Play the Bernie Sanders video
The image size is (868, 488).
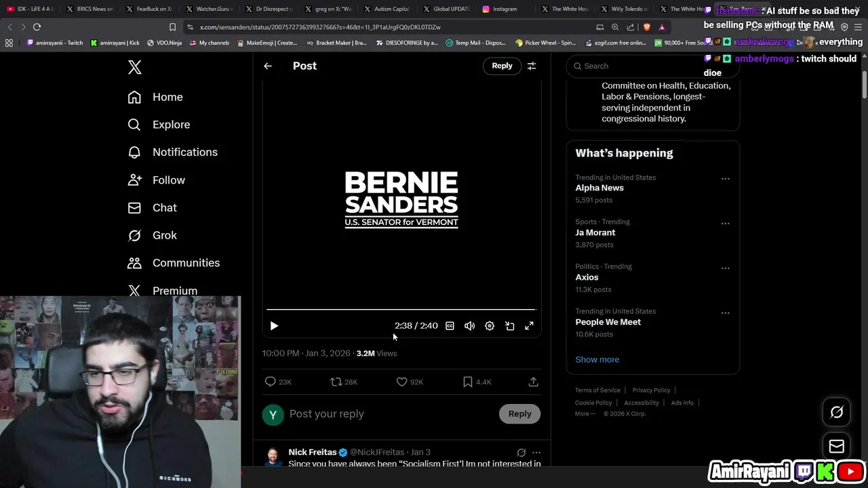[274, 326]
